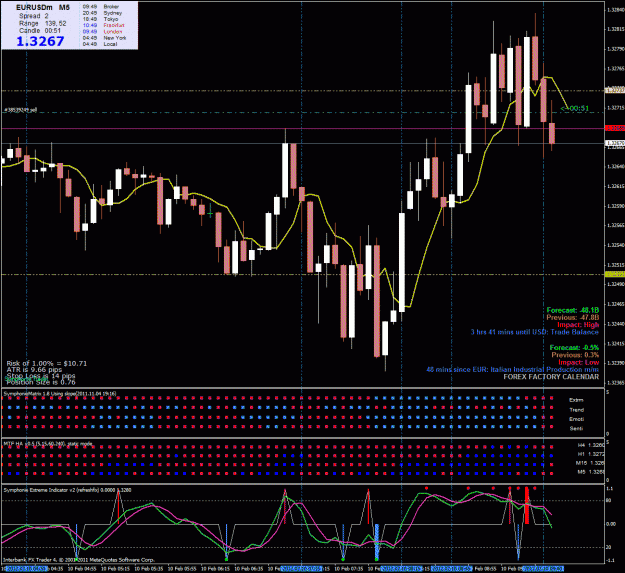Click the MTF HA indicator title
The width and height of the screenshot is (625, 573).
tap(48, 443)
